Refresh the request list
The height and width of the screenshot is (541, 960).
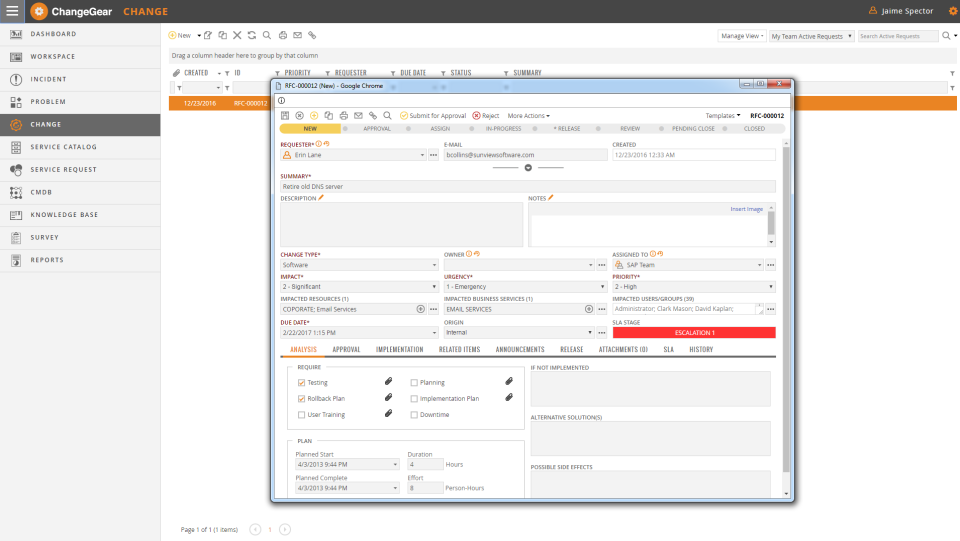point(252,35)
